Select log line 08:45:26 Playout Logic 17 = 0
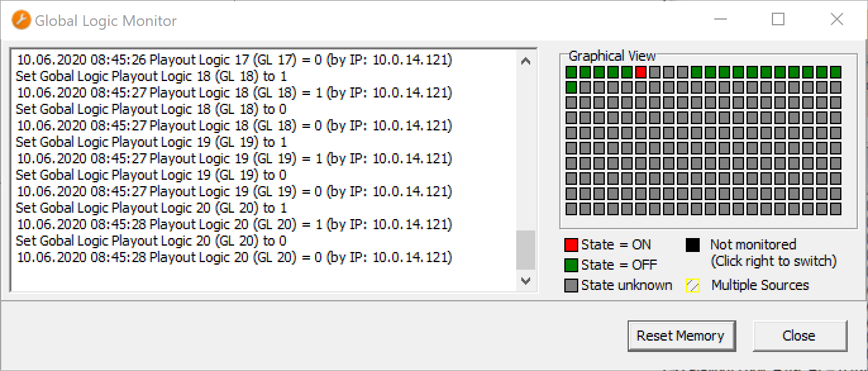The height and width of the screenshot is (371, 868). point(234,60)
